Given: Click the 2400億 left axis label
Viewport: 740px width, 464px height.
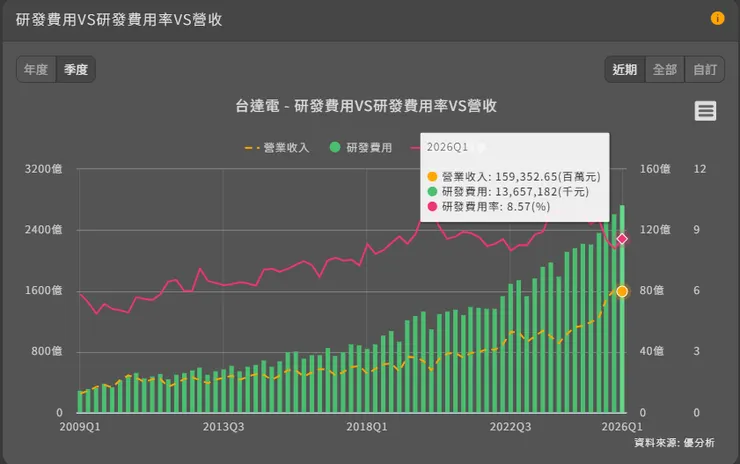Looking at the screenshot, I should (x=43, y=230).
